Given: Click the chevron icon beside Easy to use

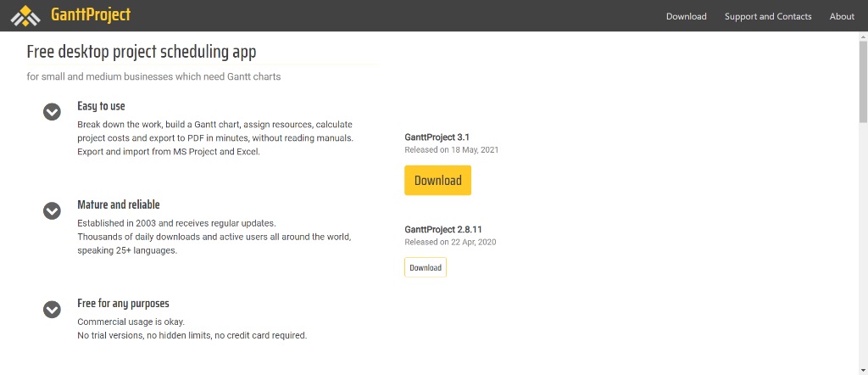Looking at the screenshot, I should (52, 112).
